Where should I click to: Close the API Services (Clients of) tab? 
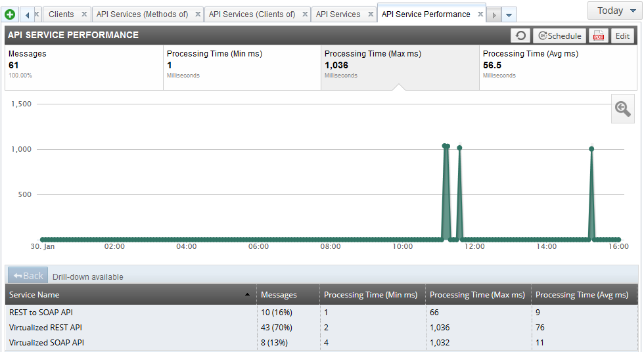point(305,14)
